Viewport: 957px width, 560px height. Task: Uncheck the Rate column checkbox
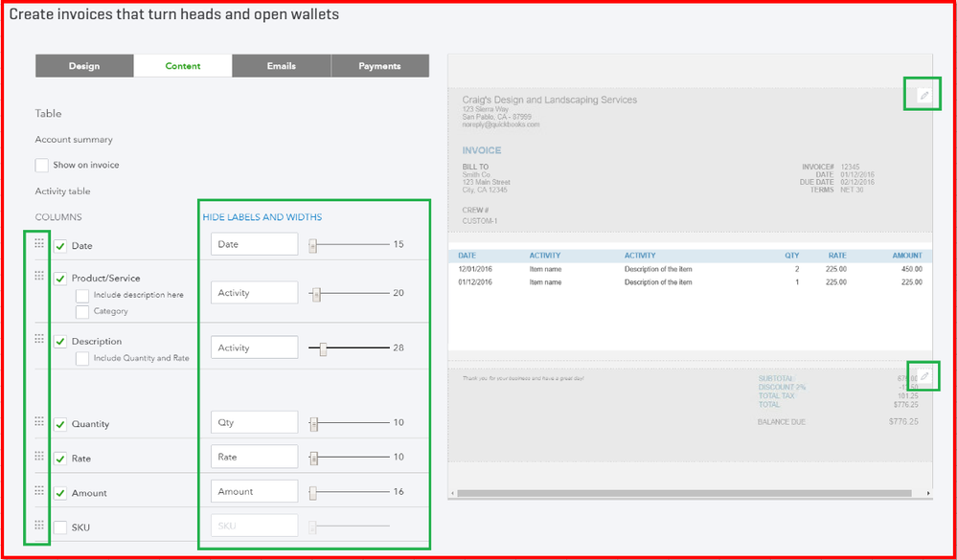point(59,459)
